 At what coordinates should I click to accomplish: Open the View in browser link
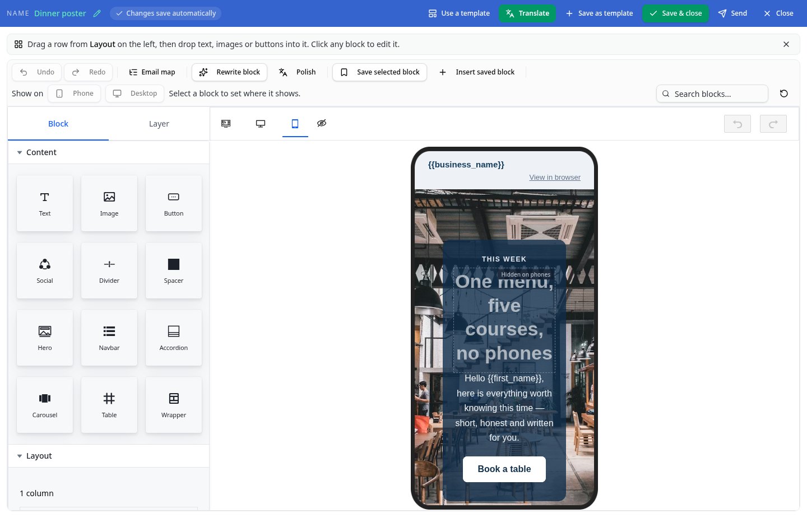click(555, 178)
